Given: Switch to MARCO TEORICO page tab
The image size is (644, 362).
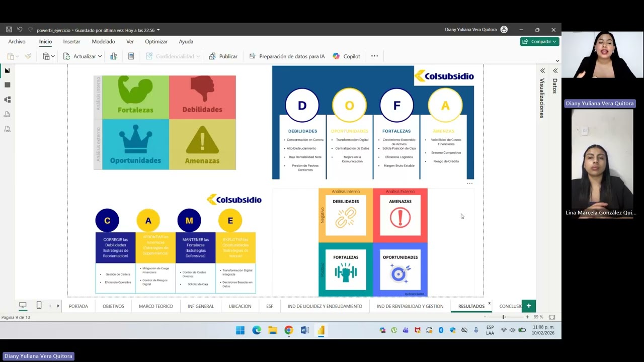Looking at the screenshot, I should pos(156,306).
